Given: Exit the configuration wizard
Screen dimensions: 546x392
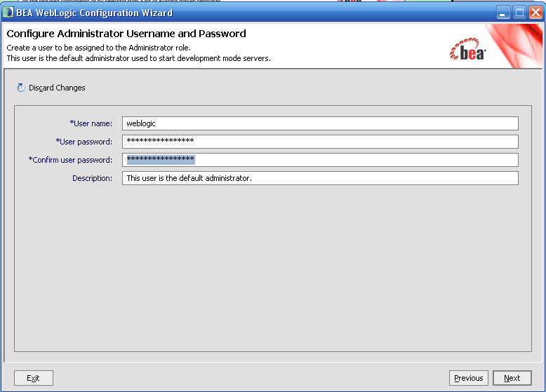Looking at the screenshot, I should [34, 378].
